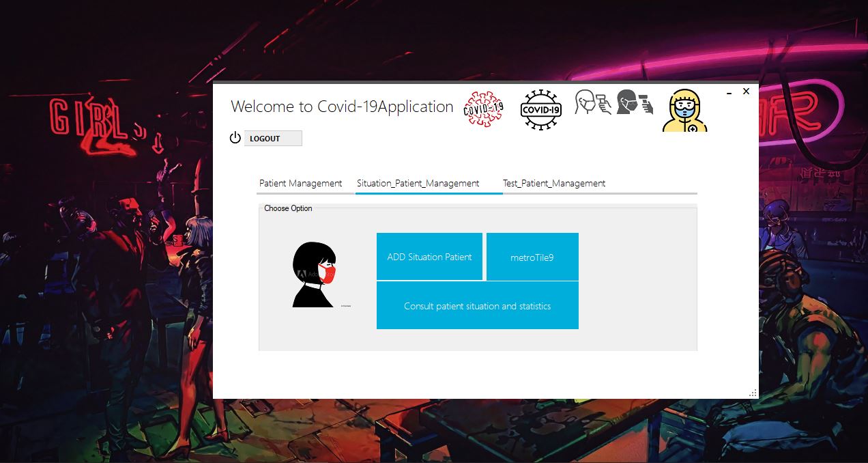Viewport: 868px width, 463px height.
Task: Click the dark masked thermometer scan icon
Action: click(635, 102)
